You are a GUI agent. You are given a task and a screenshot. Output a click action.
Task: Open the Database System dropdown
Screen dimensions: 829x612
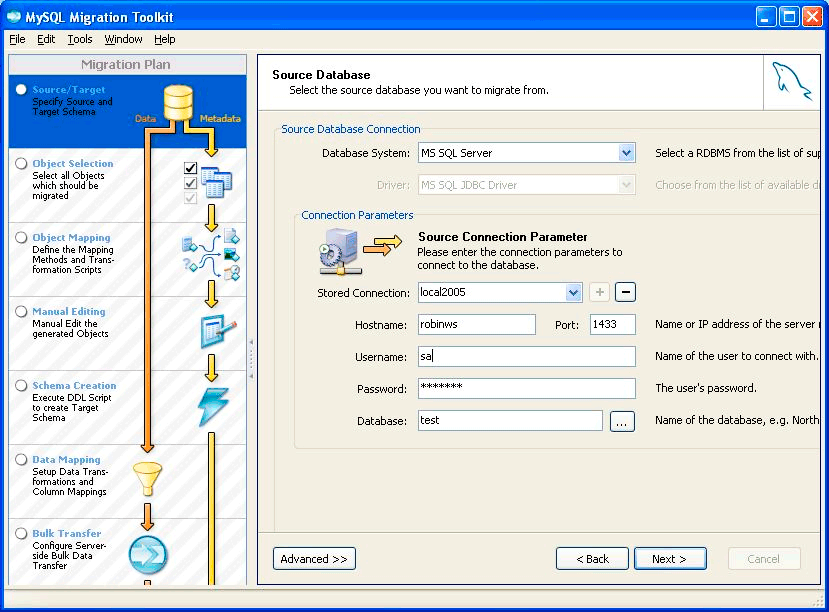626,153
